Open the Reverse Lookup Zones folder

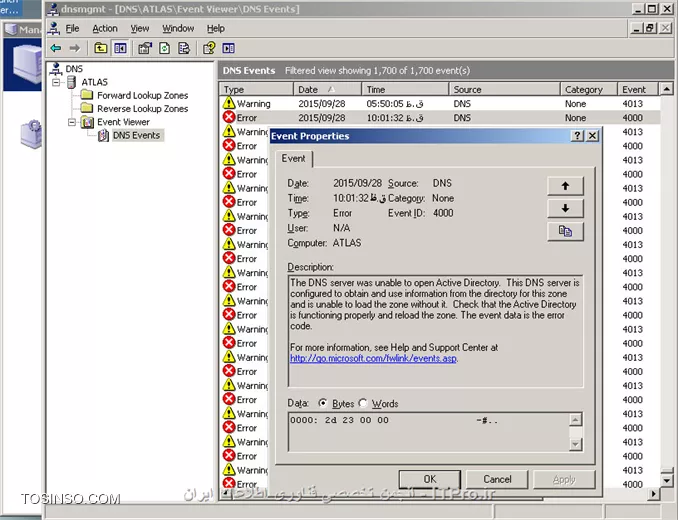point(142,109)
